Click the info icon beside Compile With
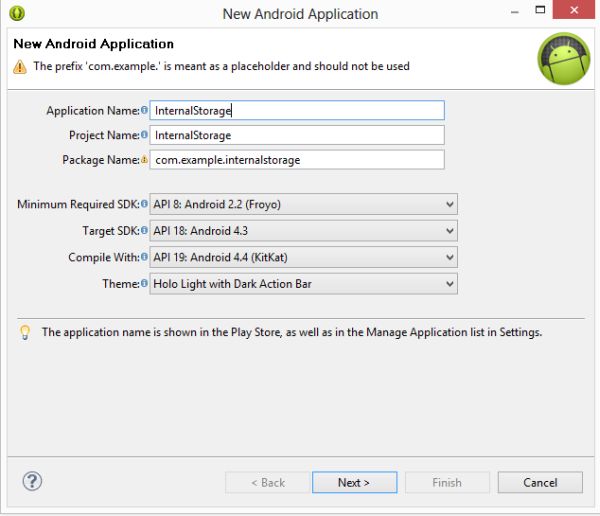 tap(145, 258)
